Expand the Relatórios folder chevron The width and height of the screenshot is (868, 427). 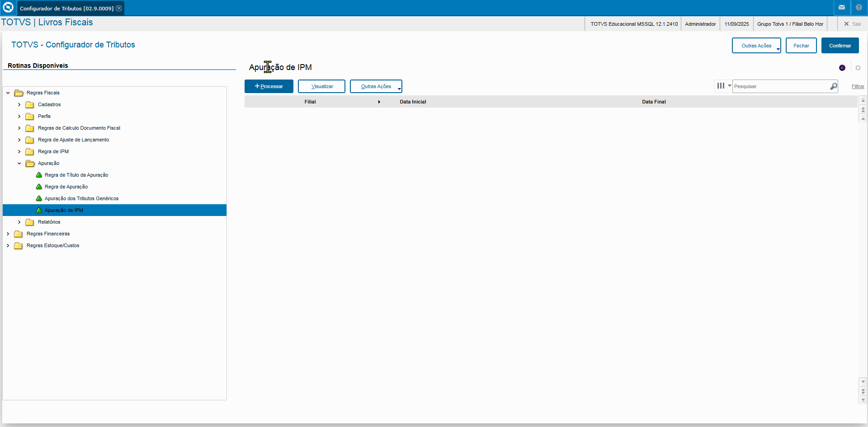coord(19,222)
